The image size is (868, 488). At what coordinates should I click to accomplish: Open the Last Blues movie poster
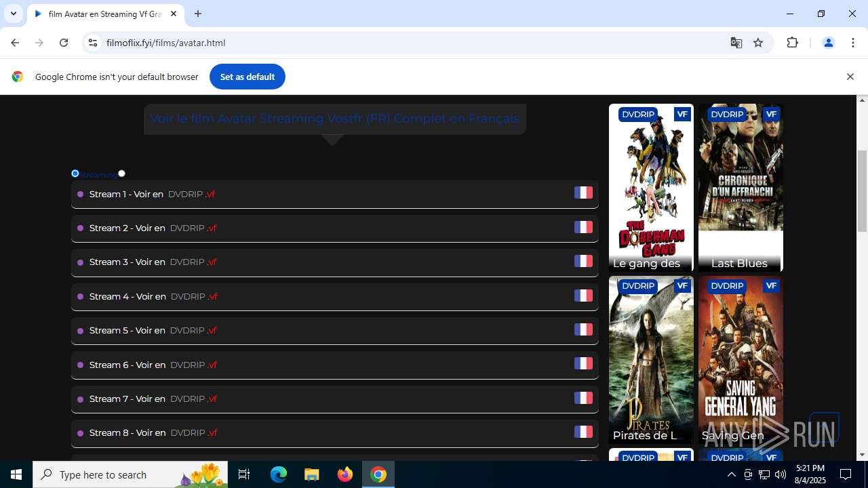pyautogui.click(x=741, y=188)
